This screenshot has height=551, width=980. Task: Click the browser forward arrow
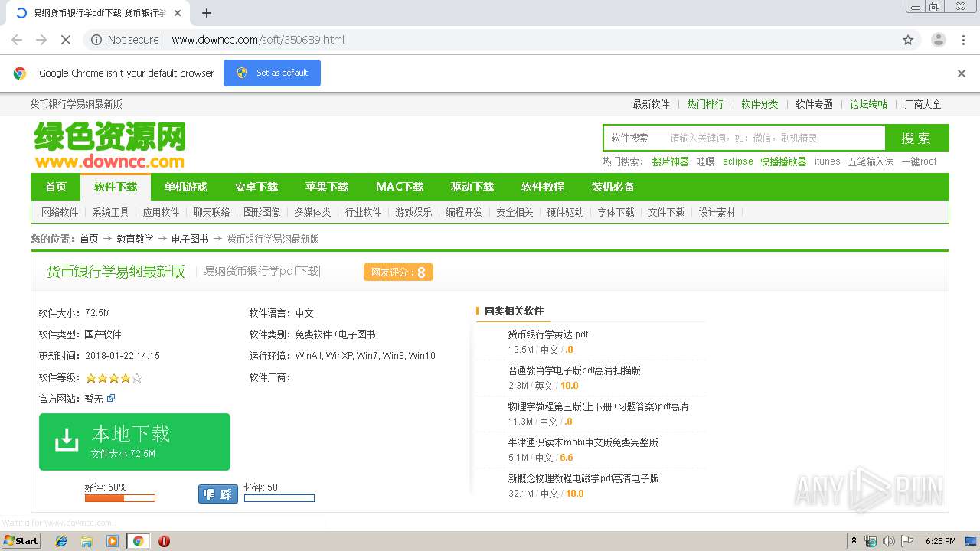(41, 40)
